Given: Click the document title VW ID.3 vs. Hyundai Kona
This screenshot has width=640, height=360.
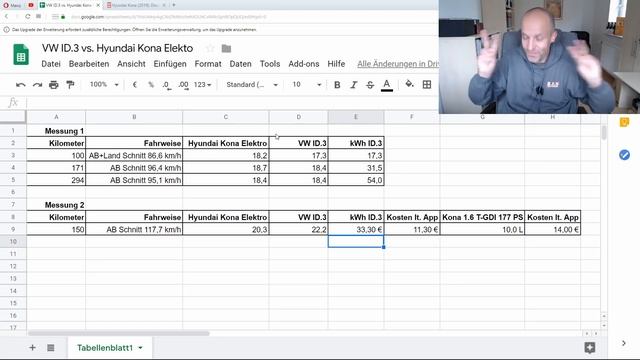Looking at the screenshot, I should point(118,48).
